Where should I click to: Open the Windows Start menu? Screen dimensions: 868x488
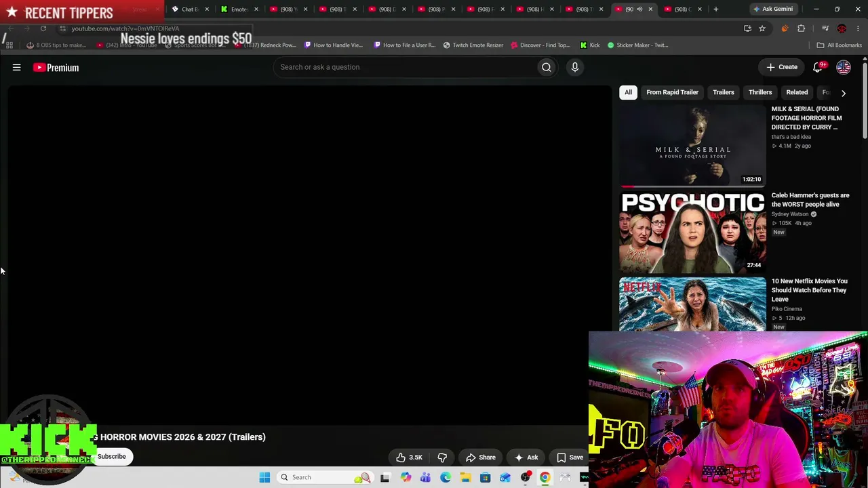pyautogui.click(x=264, y=477)
